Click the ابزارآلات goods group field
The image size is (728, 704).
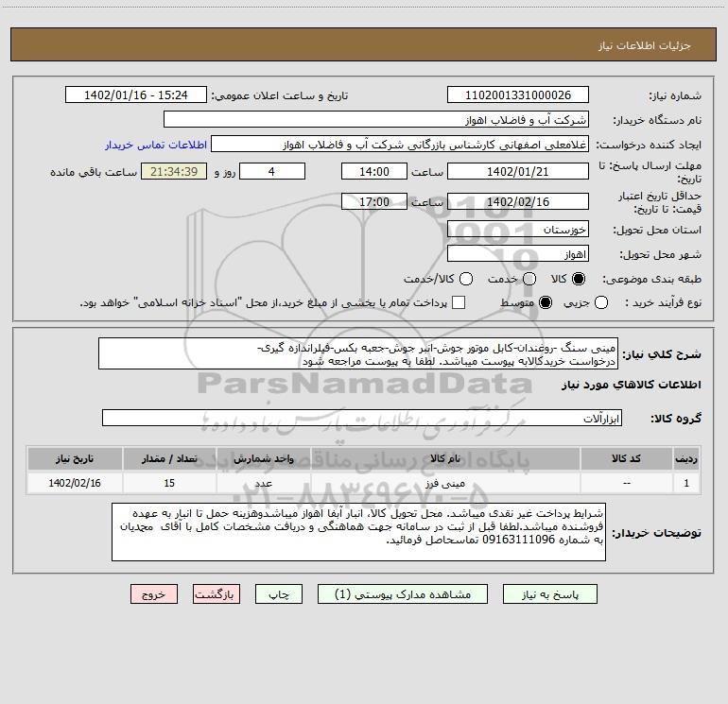pos(362,418)
